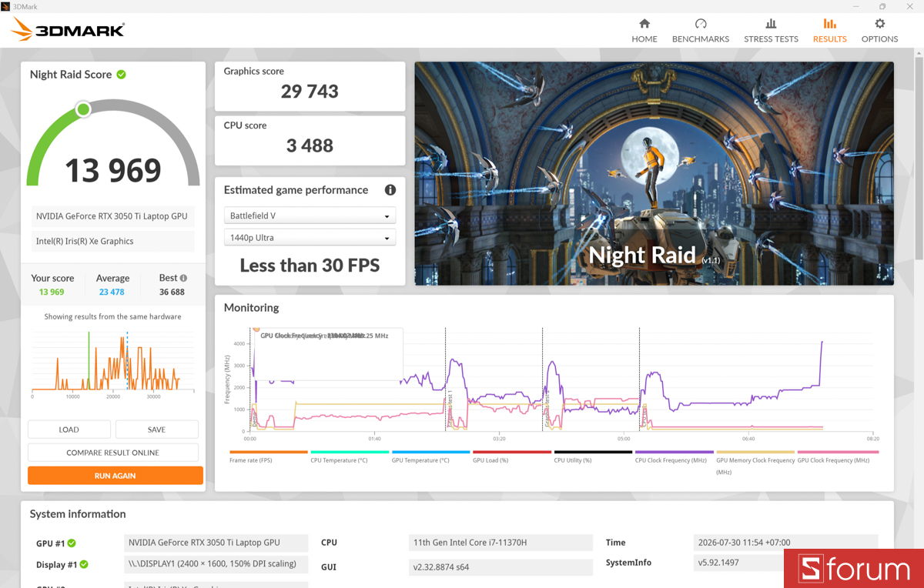Toggle CPU Temperature legend series
The height and width of the screenshot is (588, 924).
click(x=350, y=456)
